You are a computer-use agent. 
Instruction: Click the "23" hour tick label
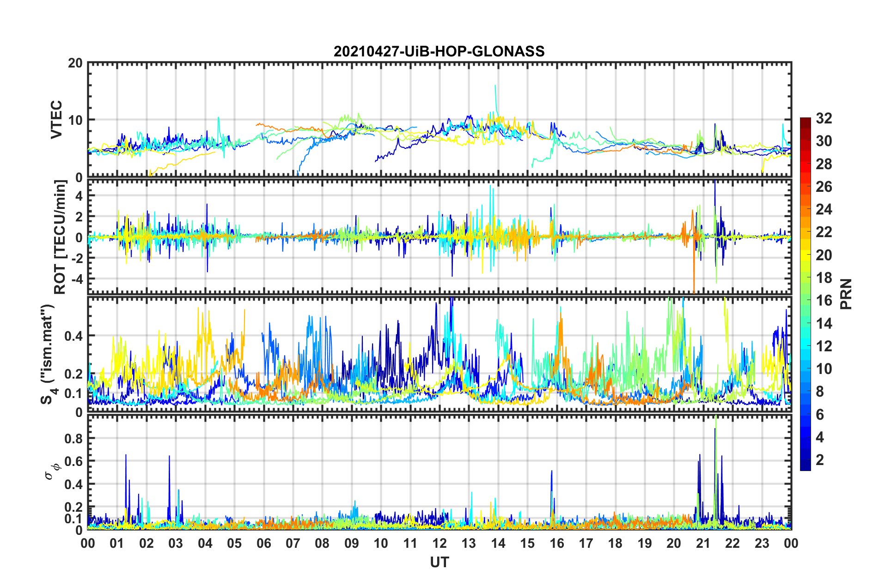pyautogui.click(x=762, y=543)
